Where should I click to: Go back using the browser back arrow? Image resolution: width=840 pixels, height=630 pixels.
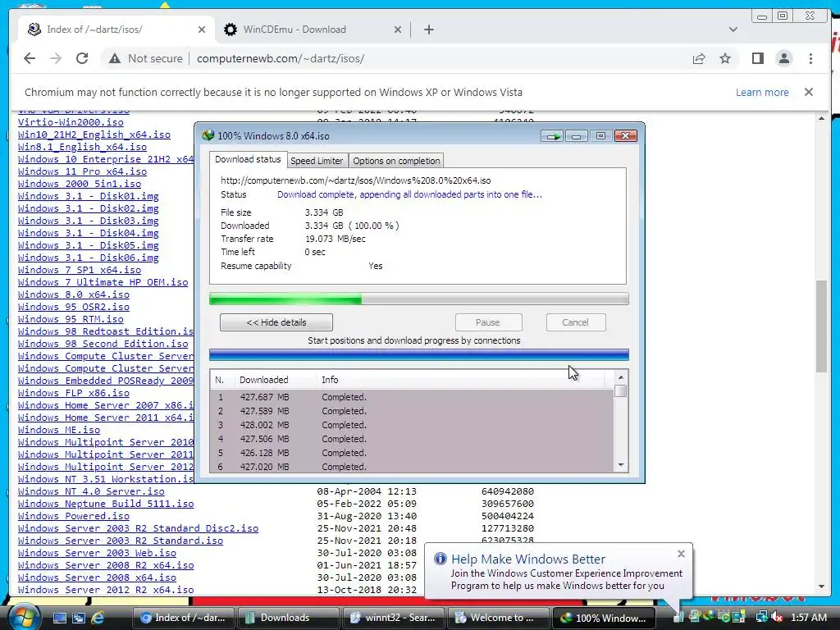tap(30, 58)
